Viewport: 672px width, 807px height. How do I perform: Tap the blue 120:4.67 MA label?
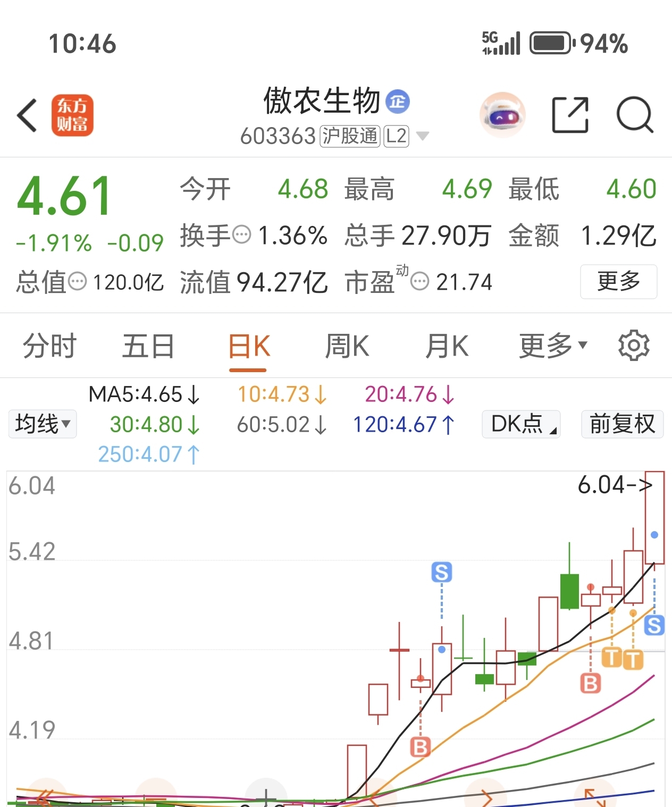coord(404,424)
